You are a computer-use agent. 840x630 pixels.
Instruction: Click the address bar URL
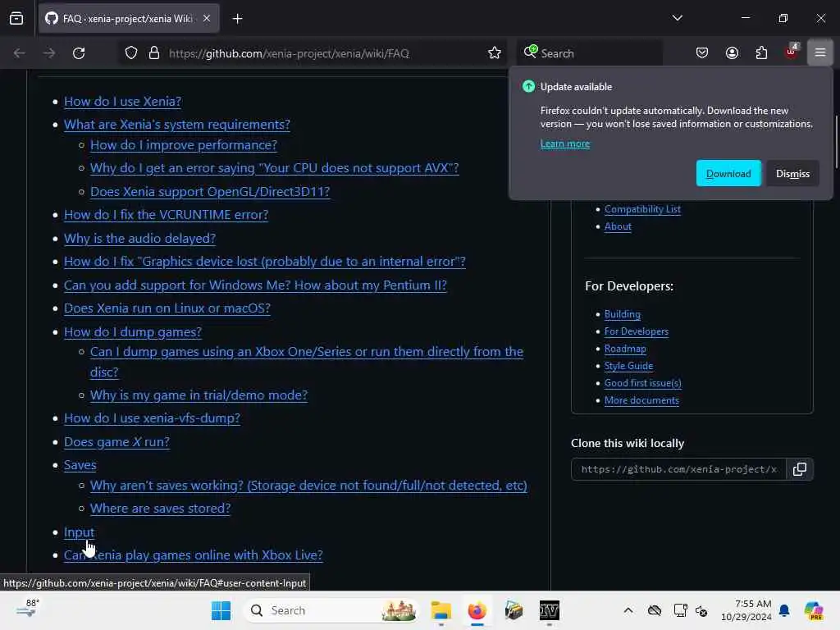[289, 53]
